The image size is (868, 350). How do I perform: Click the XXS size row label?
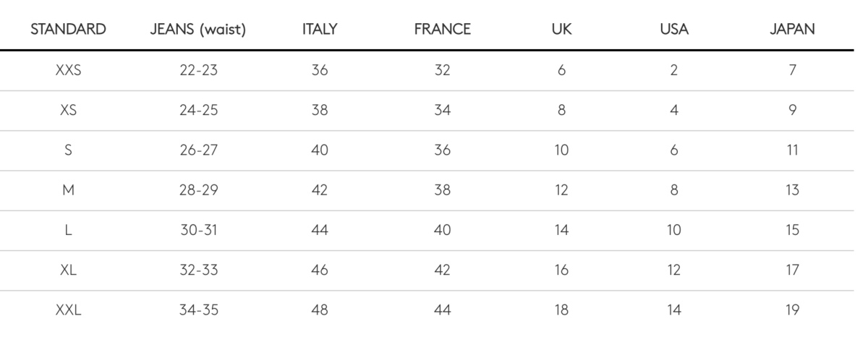pyautogui.click(x=69, y=71)
